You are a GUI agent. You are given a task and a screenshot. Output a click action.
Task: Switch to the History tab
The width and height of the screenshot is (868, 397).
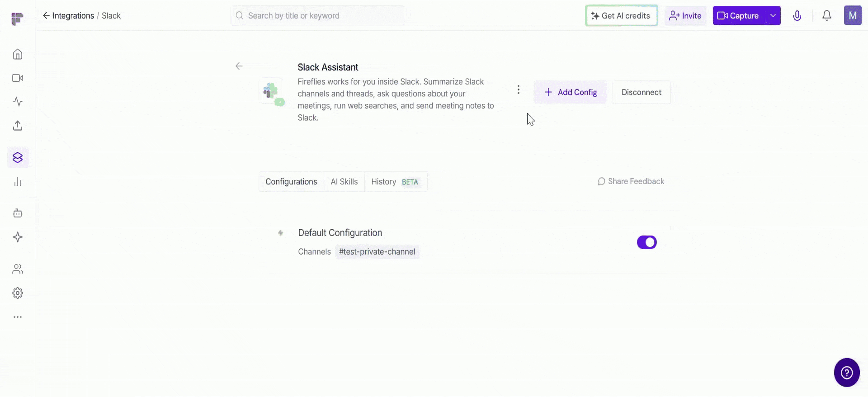coord(395,182)
